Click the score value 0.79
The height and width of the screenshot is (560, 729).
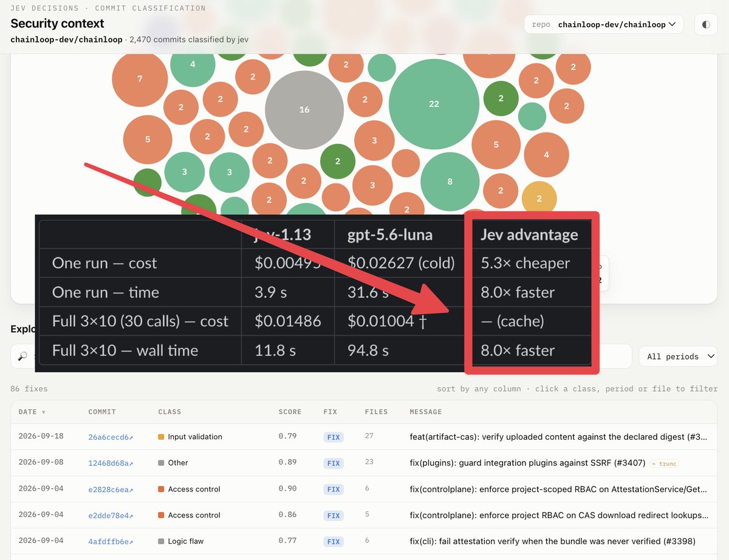pyautogui.click(x=287, y=436)
